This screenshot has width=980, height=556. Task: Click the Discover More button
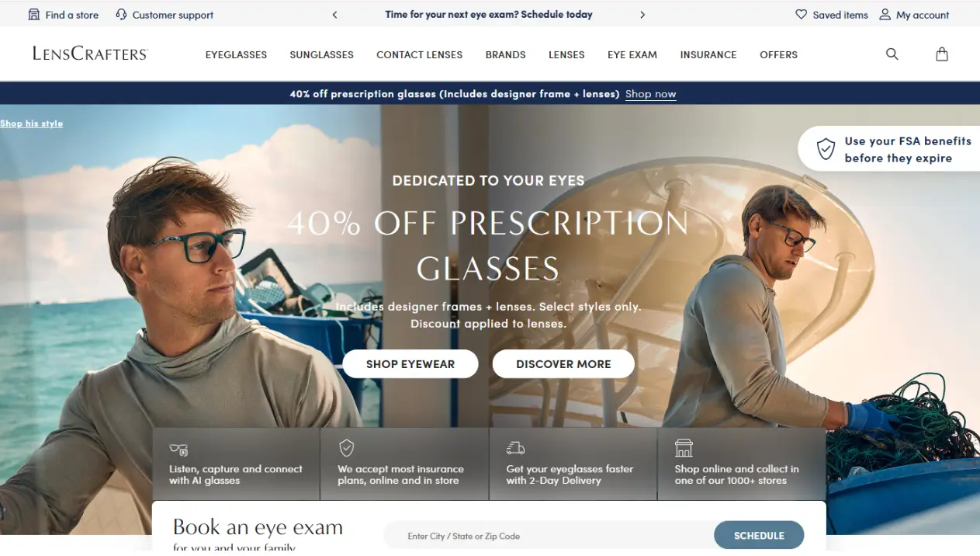pyautogui.click(x=563, y=364)
